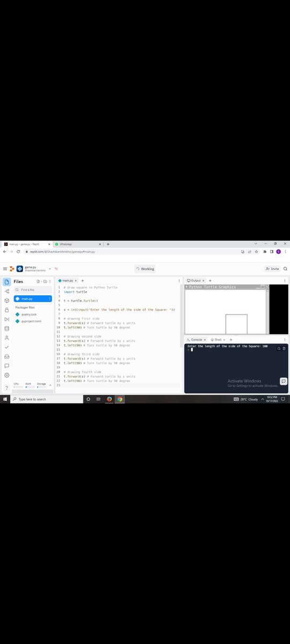Click the search magnifier icon beside Invite

285,269
